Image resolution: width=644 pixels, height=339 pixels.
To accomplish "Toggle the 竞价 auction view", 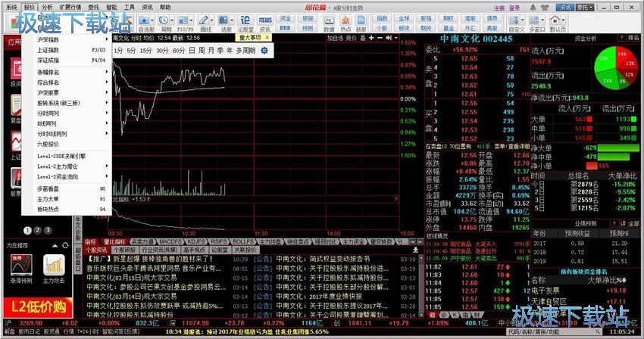I will 351,38.
